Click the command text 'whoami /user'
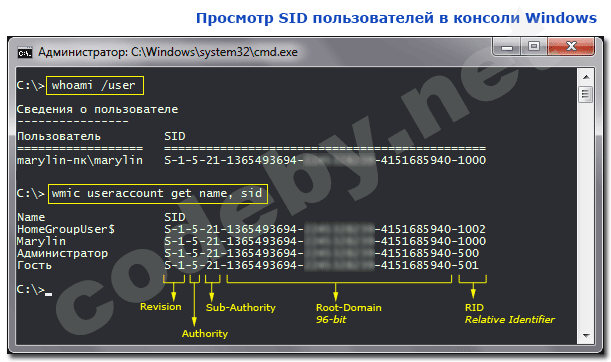Screen dimensions: 611x362 point(94,85)
